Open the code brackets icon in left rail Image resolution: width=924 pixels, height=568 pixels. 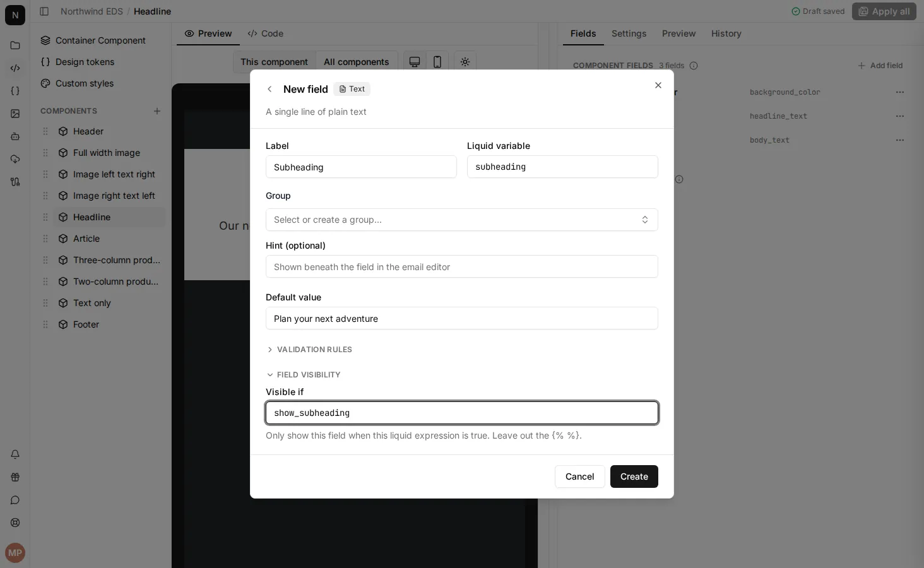[15, 68]
